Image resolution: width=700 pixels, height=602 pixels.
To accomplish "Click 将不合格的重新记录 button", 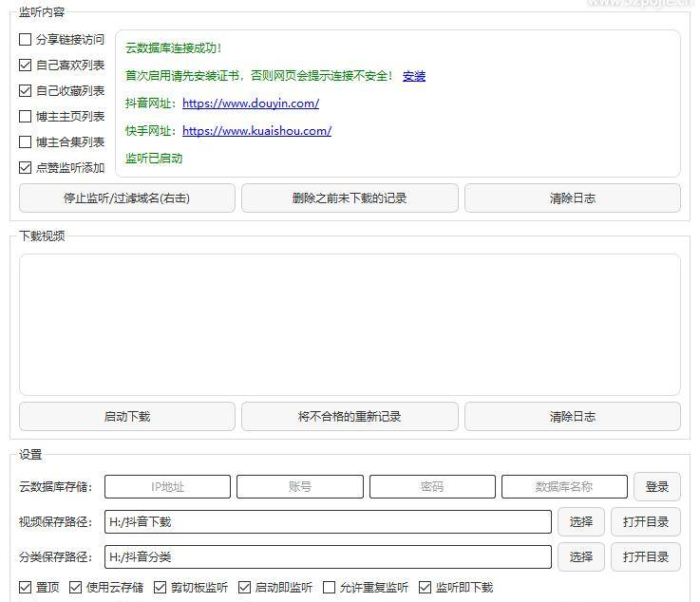I will [x=350, y=417].
